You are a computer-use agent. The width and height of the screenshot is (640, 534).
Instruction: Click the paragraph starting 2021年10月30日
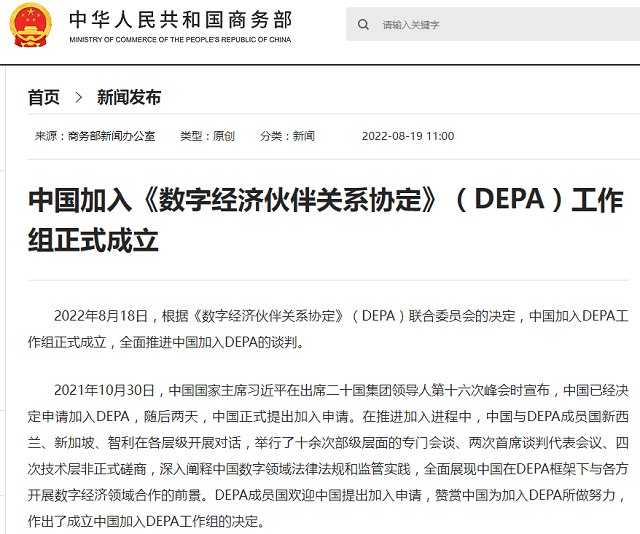pyautogui.click(x=328, y=456)
